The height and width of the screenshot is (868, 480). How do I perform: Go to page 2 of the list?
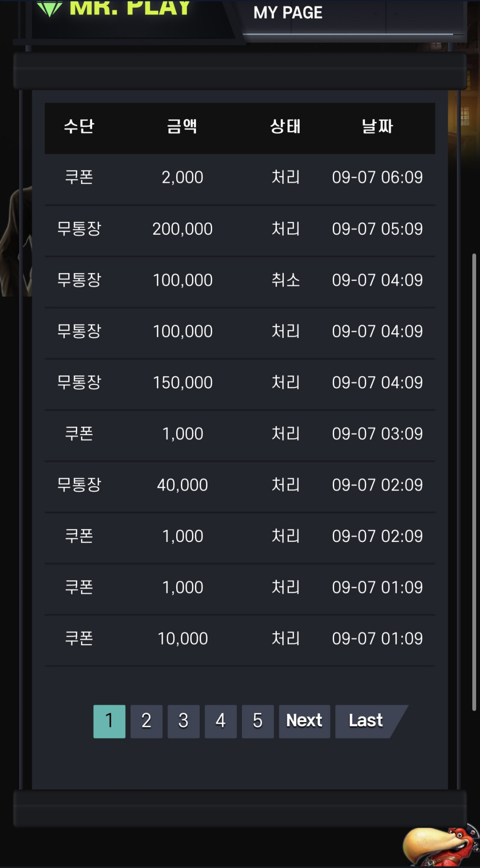coord(146,721)
